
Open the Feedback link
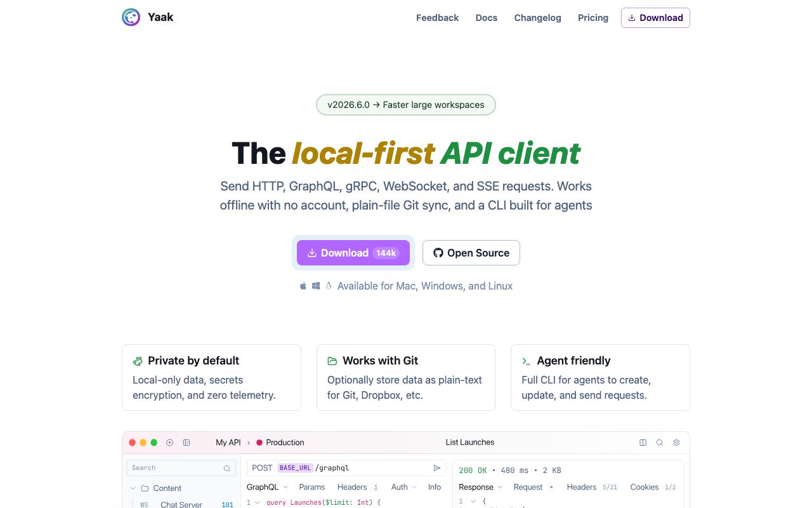pyautogui.click(x=437, y=18)
